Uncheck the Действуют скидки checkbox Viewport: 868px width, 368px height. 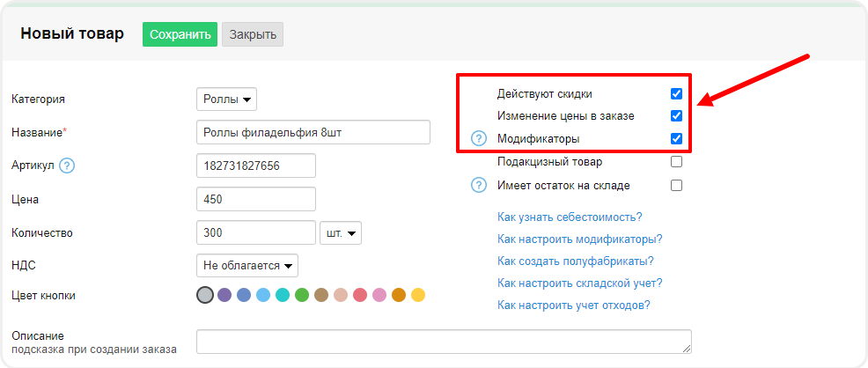tap(676, 93)
